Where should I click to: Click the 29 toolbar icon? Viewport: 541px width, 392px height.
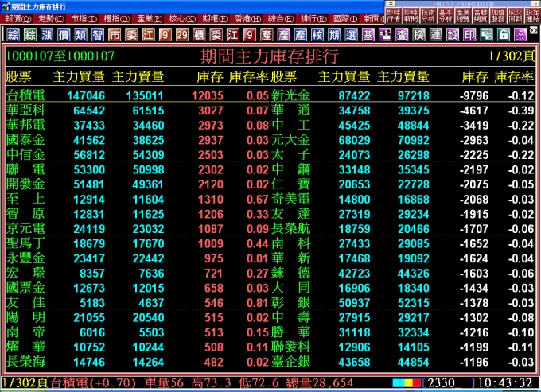182,35
